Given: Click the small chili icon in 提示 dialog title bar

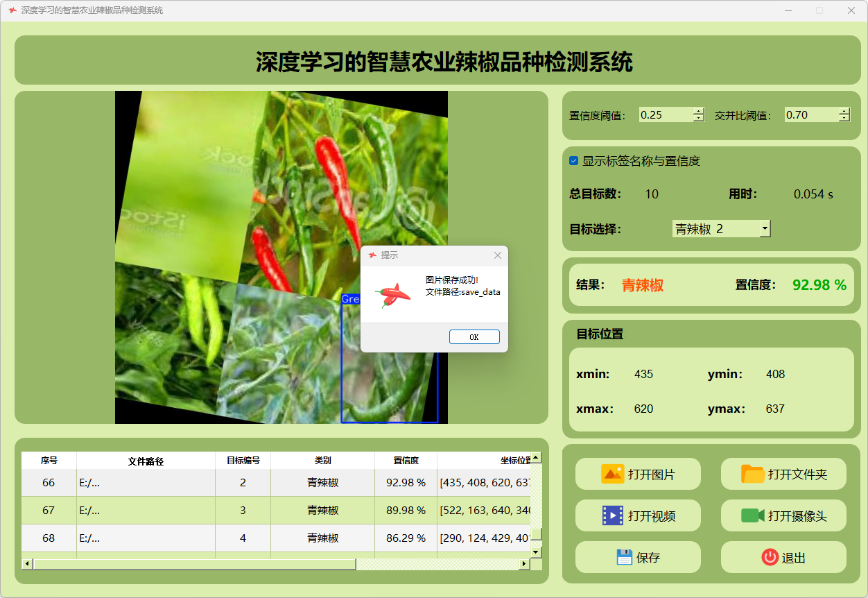Looking at the screenshot, I should coord(372,255).
